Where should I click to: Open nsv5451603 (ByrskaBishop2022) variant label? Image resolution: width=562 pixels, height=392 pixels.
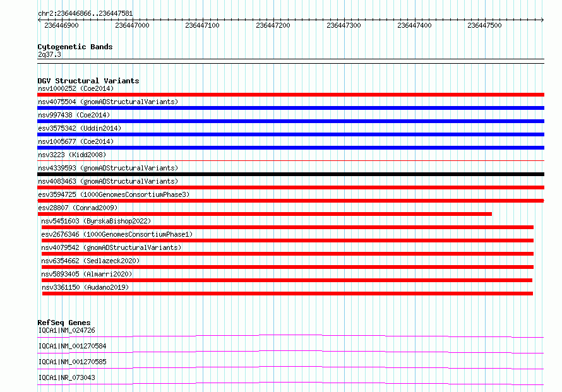pyautogui.click(x=96, y=221)
